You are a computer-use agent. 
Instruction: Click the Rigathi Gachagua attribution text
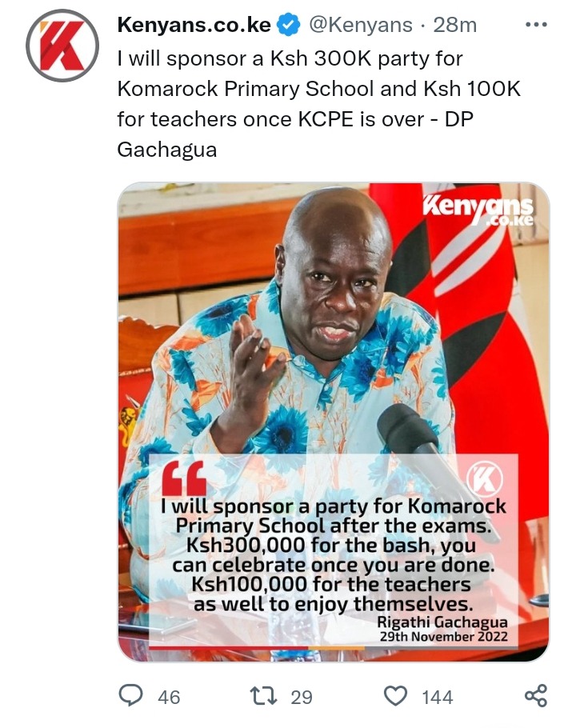(x=442, y=622)
